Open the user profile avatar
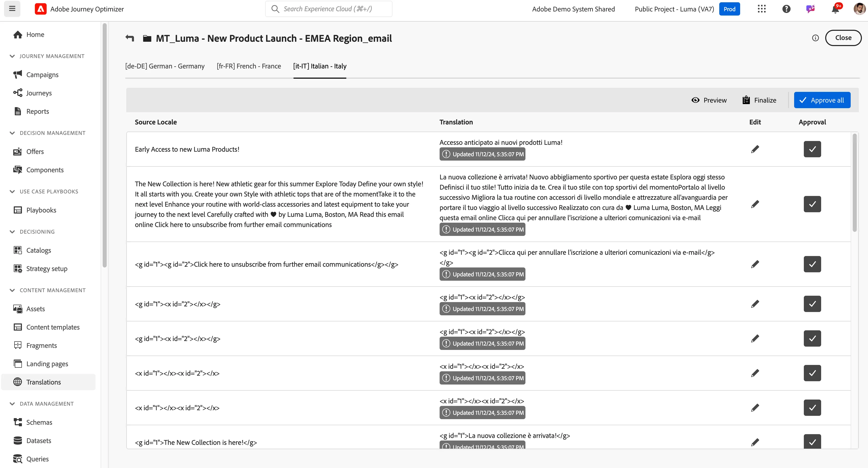Viewport: 868px width, 468px height. tap(859, 9)
